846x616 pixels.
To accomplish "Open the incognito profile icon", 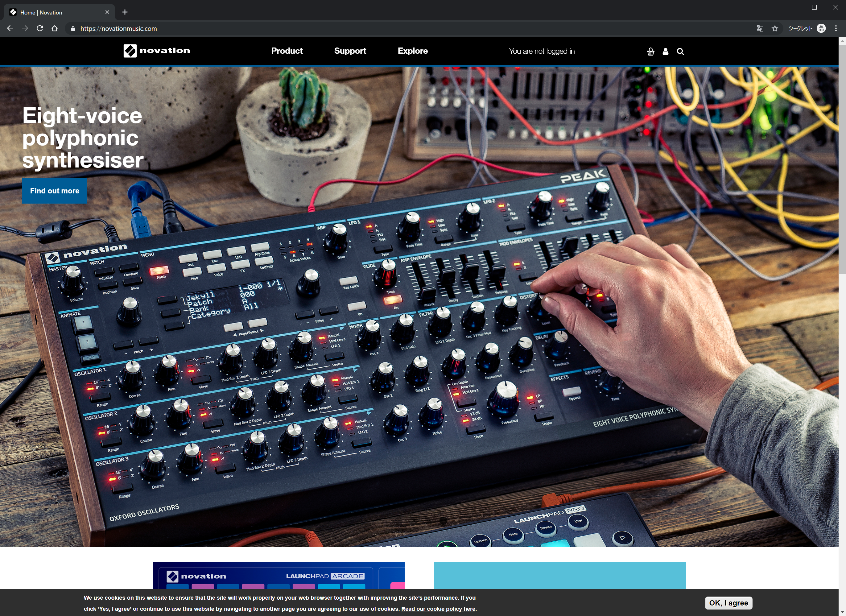I will pyautogui.click(x=821, y=28).
